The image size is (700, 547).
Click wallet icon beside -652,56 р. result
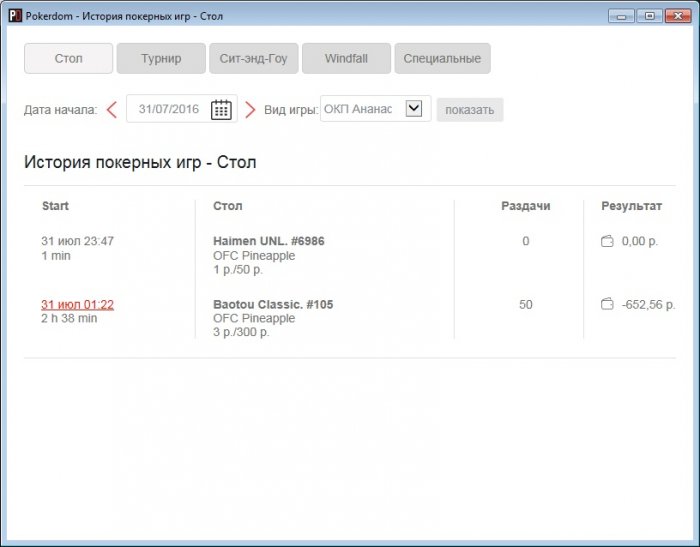[607, 304]
